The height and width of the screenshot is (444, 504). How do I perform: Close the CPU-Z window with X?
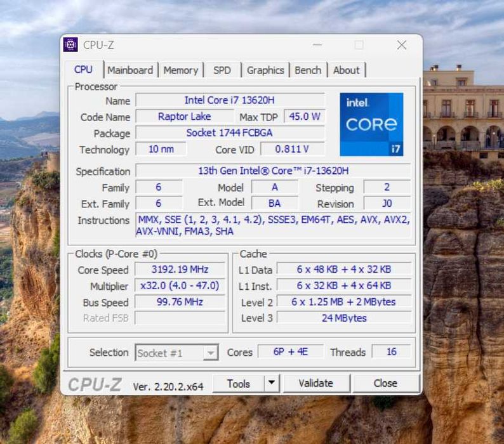401,45
